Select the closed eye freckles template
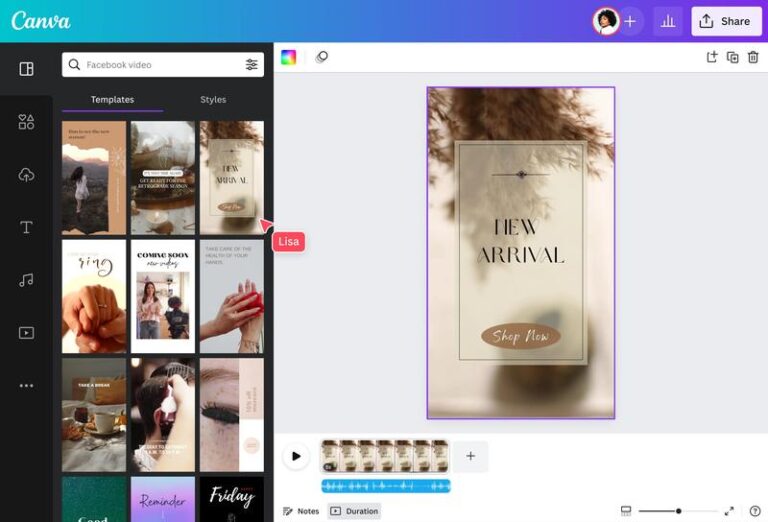 pyautogui.click(x=232, y=415)
